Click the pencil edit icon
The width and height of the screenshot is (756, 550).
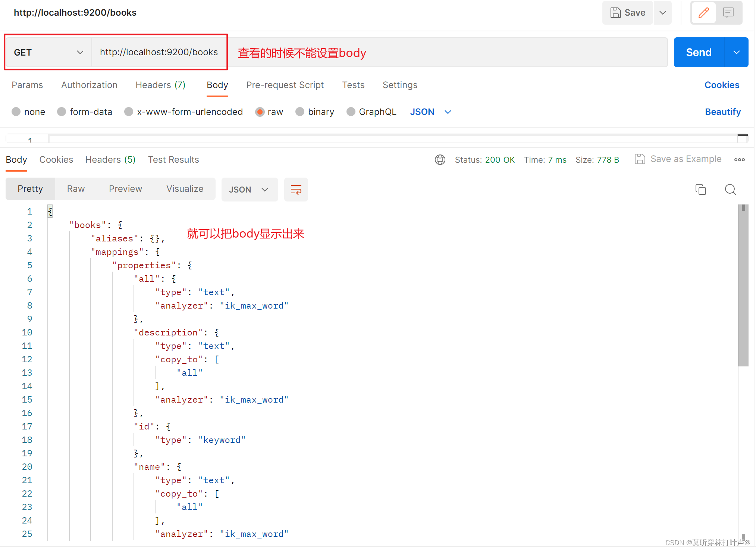point(703,13)
